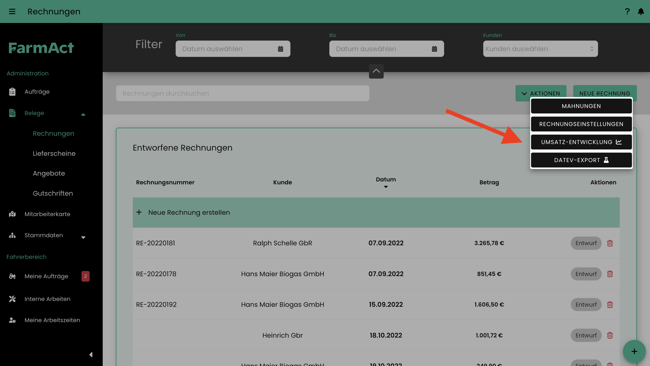Go to Rechnungen in the sidebar
Viewport: 650px width, 366px height.
click(x=53, y=133)
